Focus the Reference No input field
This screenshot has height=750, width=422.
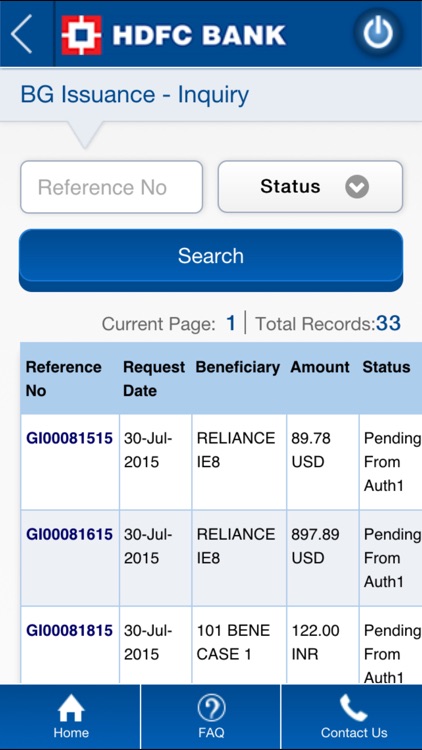click(x=111, y=187)
